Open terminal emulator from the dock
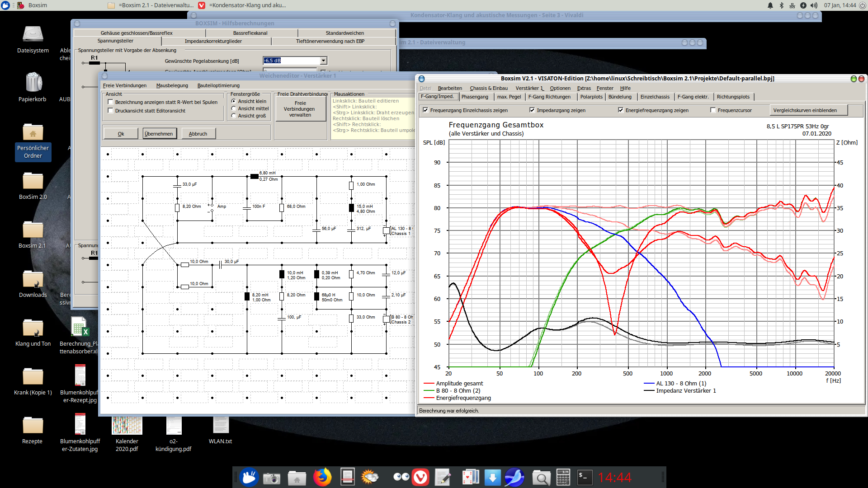868x488 pixels. coord(585,477)
